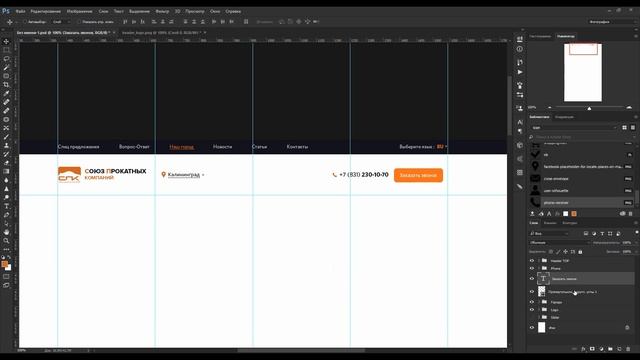
Task: Open the Actions panel icon
Action: pyautogui.click(x=520, y=72)
